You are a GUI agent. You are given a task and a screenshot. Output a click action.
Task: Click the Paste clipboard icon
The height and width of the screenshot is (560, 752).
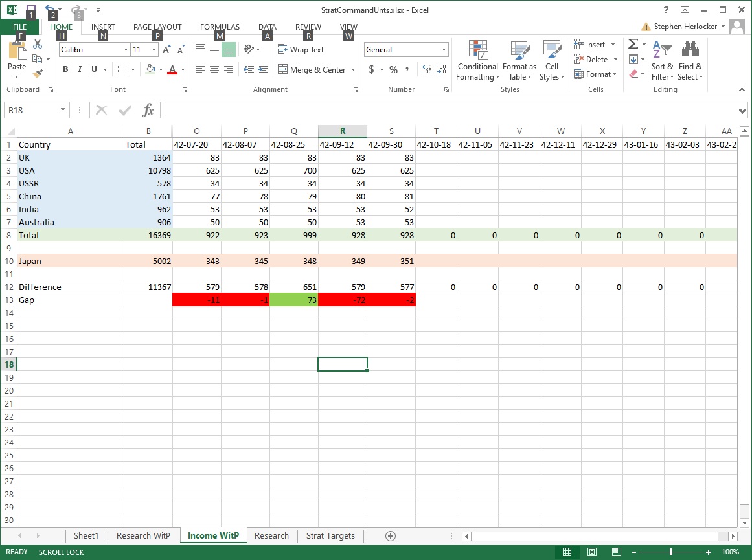(17, 52)
